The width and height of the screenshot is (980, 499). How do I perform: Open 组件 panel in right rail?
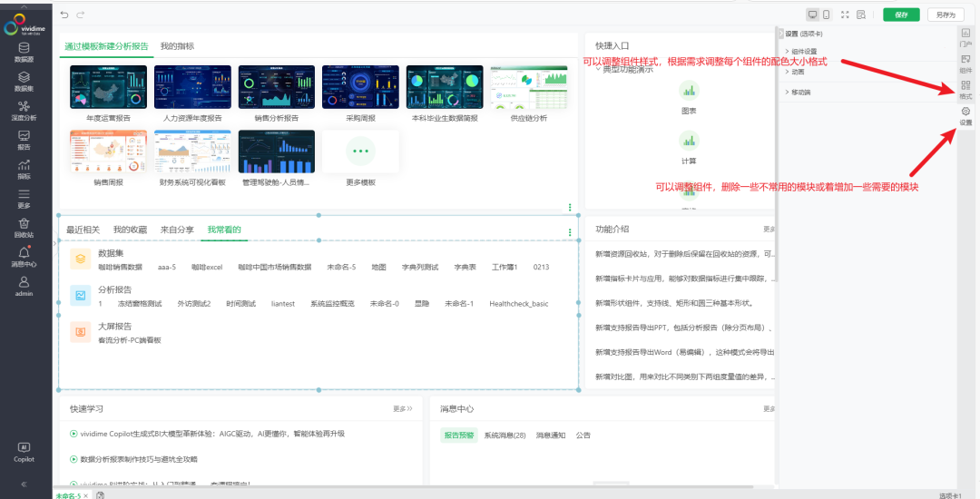[x=965, y=64]
